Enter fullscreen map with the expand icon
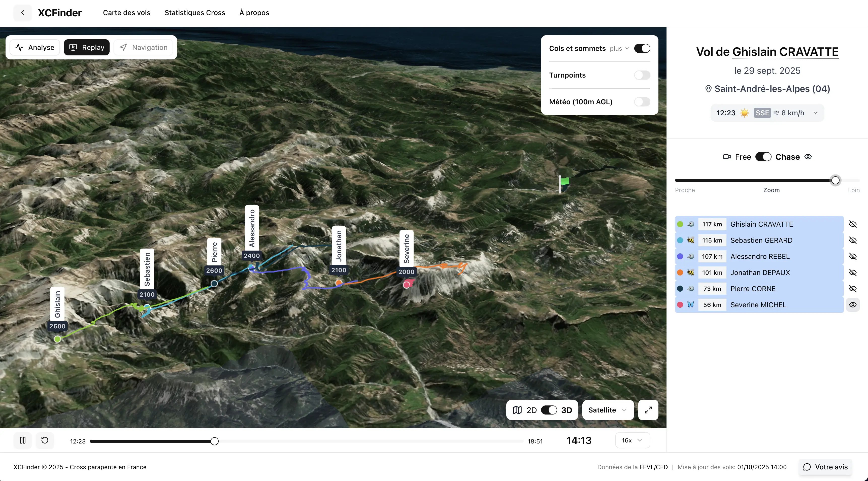Screen dimensions: 868x481 click(648, 410)
